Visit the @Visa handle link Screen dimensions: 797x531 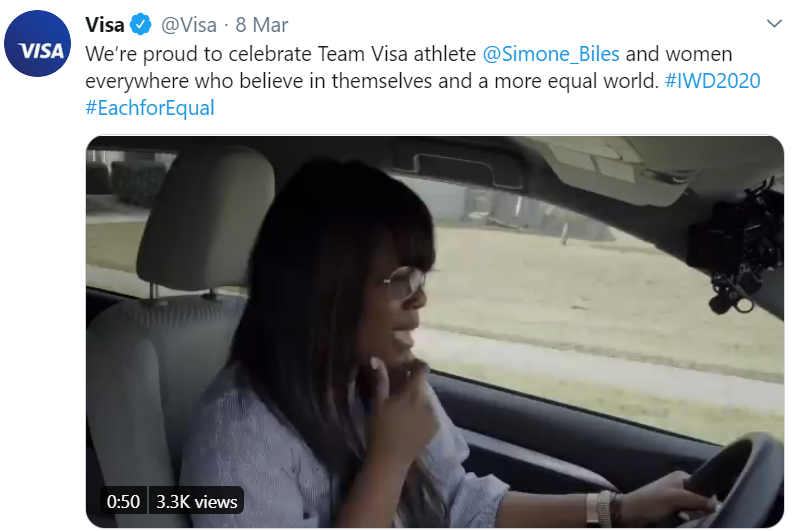coord(189,24)
